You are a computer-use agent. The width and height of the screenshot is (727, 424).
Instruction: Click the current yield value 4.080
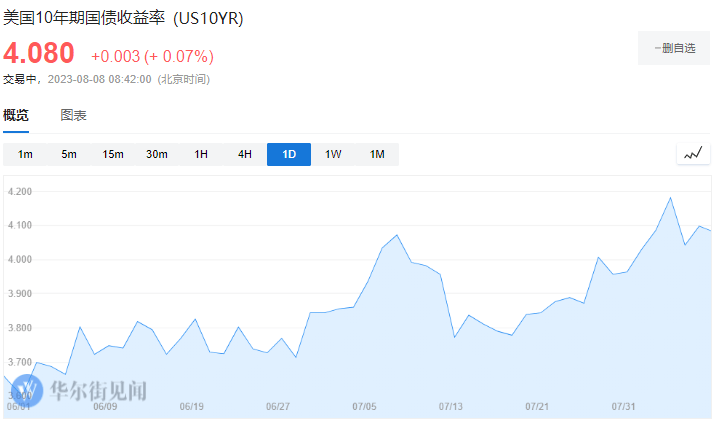tap(39, 52)
